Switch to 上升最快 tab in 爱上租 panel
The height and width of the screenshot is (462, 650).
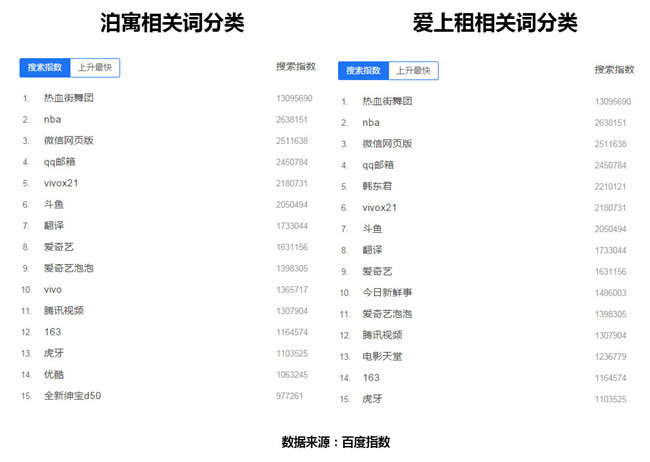414,71
